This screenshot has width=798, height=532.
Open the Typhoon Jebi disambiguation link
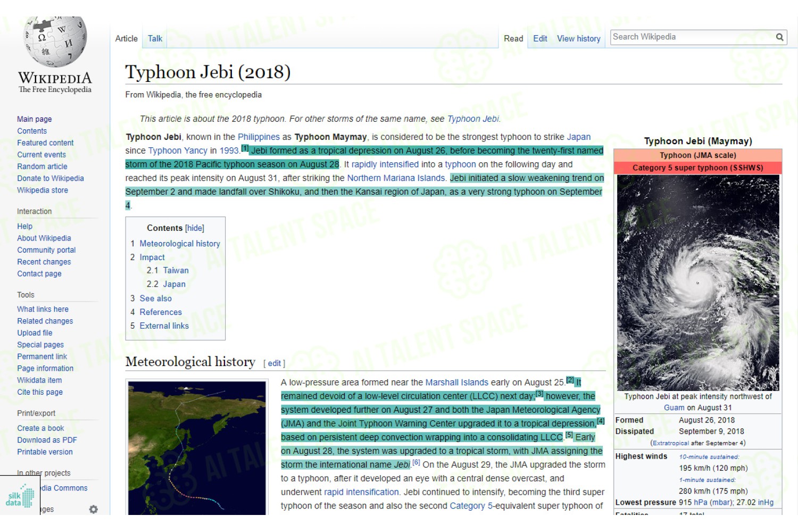click(x=473, y=119)
